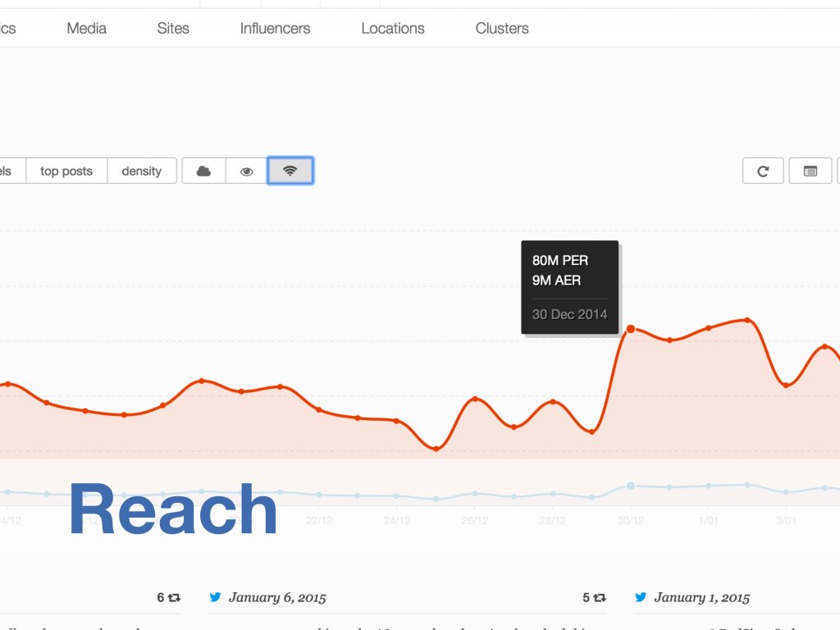
Task: Open the Sites tab
Action: 173,28
